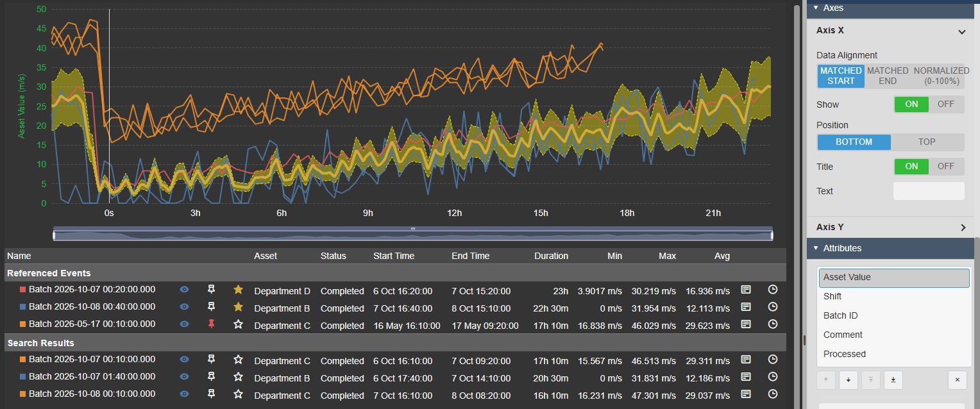Hide Batch 2026-10-07 00:20:00.000 with eye icon
Screen dimensions: 980x409
[x=184, y=290]
